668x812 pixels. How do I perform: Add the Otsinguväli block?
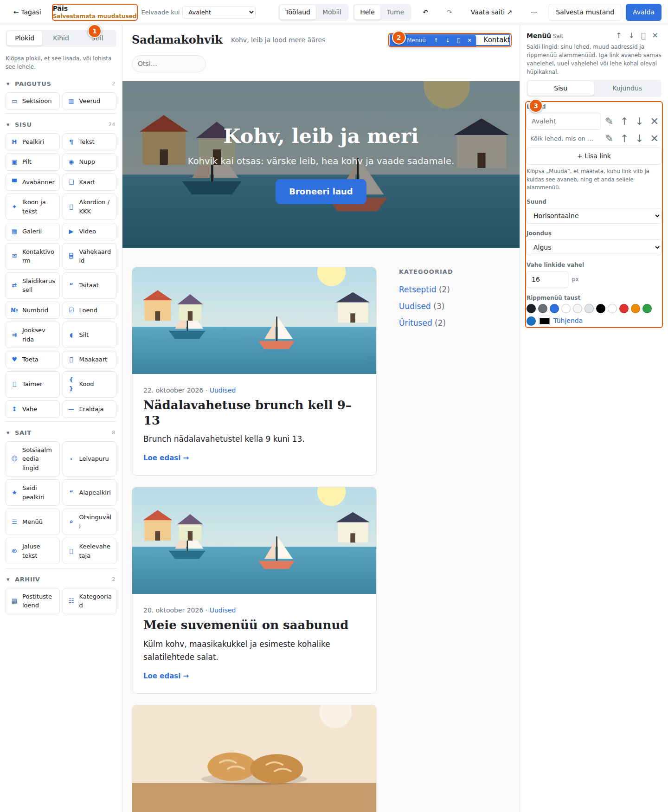click(90, 522)
